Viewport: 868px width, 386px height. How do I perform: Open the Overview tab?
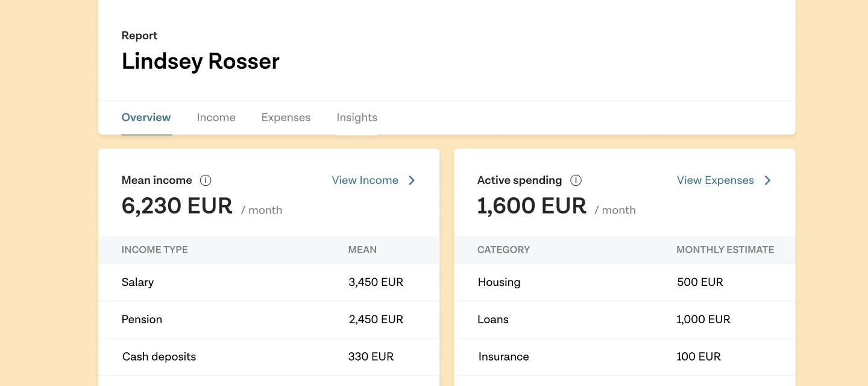[x=146, y=118]
